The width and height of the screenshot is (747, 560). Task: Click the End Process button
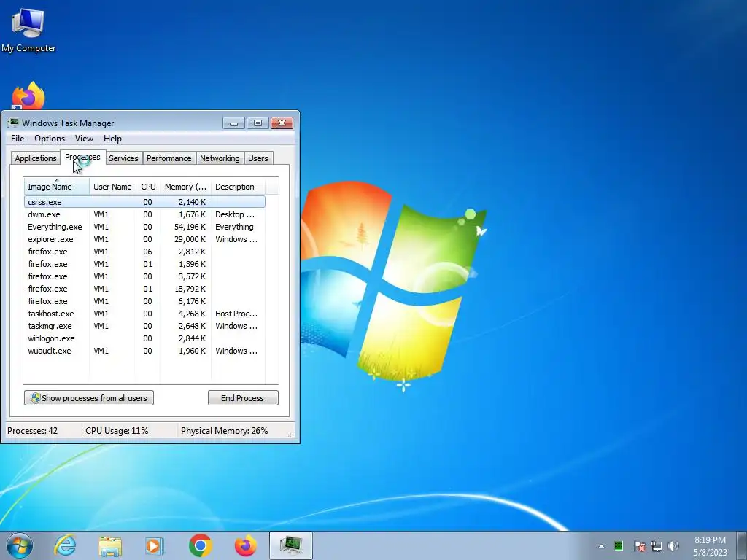tap(243, 398)
